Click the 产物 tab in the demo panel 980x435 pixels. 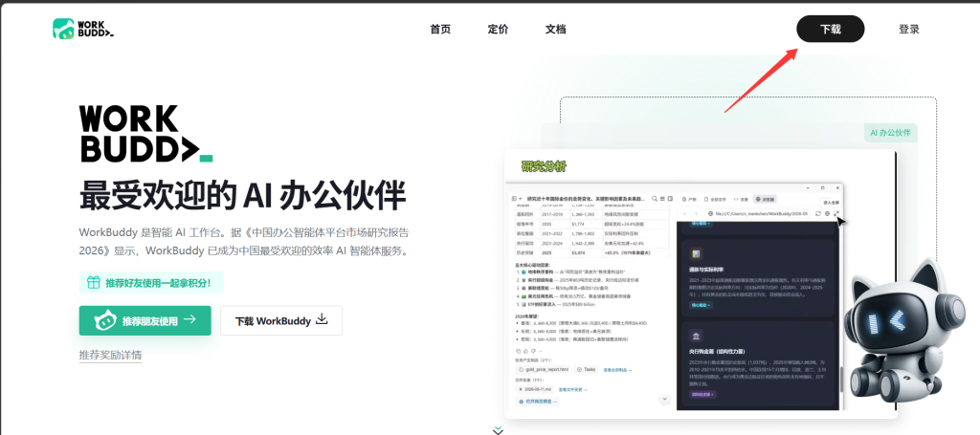(x=689, y=200)
